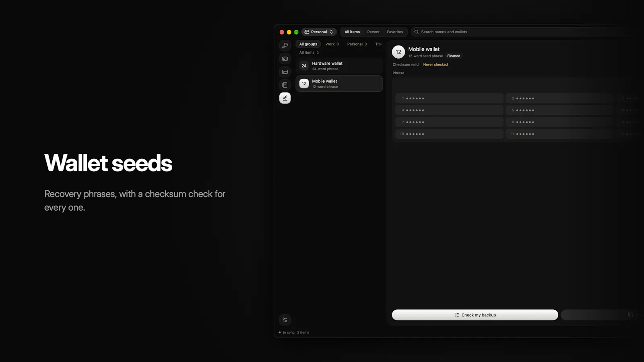Reveal seed word 10 cell

(x=449, y=134)
